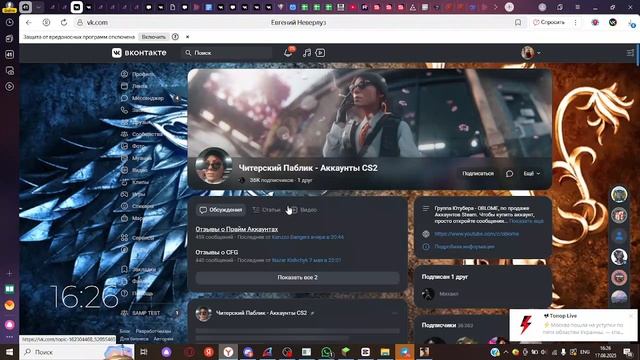Open File Explorer from the taskbar

tap(385, 352)
